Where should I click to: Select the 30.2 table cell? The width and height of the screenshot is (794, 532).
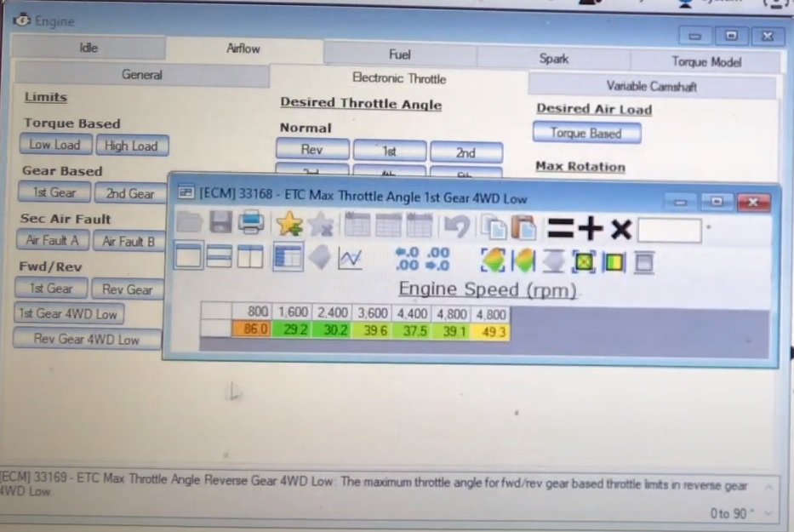coord(332,330)
